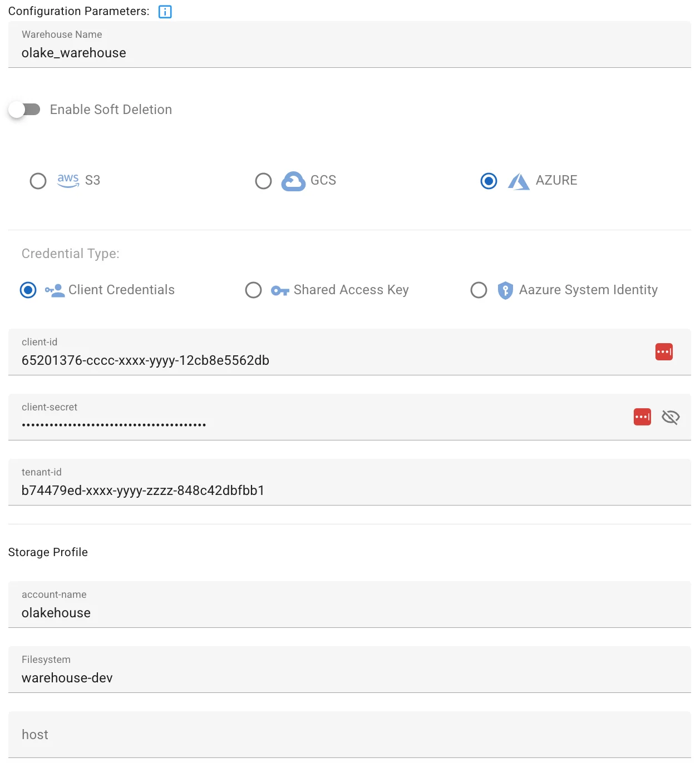The image size is (700, 763).
Task: Choose the Shared Access Key radio option
Action: coord(253,290)
